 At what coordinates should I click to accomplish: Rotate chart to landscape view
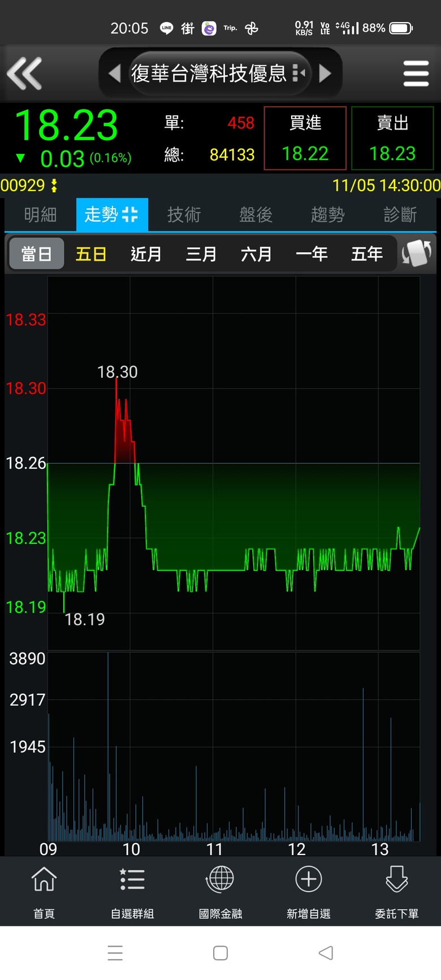point(417,253)
